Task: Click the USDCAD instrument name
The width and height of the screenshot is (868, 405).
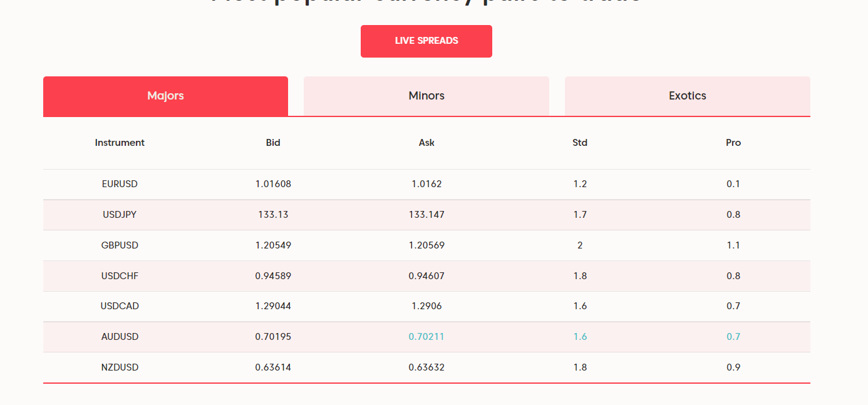Action: [x=120, y=306]
